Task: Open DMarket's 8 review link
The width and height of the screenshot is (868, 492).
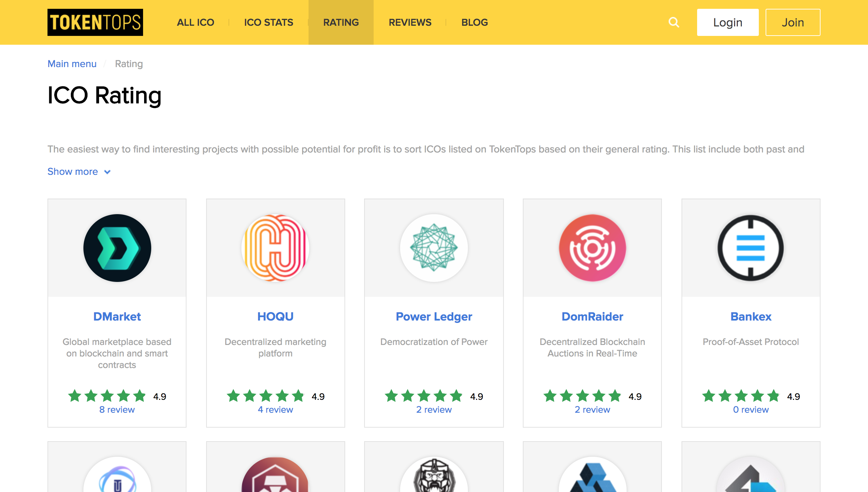Action: tap(117, 410)
